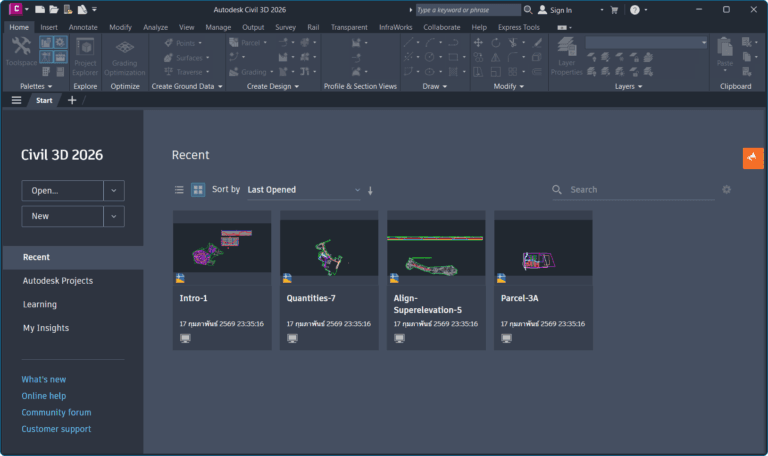Open the What's new link
The width and height of the screenshot is (768, 456).
point(44,379)
